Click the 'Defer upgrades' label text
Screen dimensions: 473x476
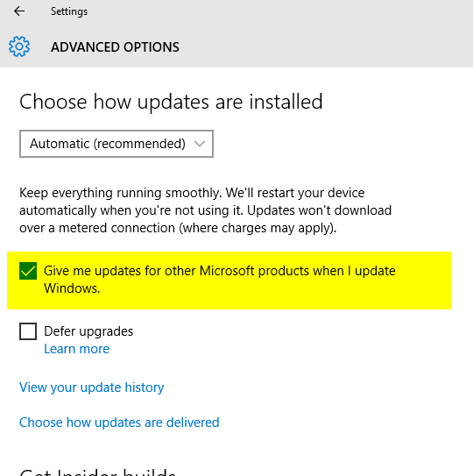tap(88, 331)
